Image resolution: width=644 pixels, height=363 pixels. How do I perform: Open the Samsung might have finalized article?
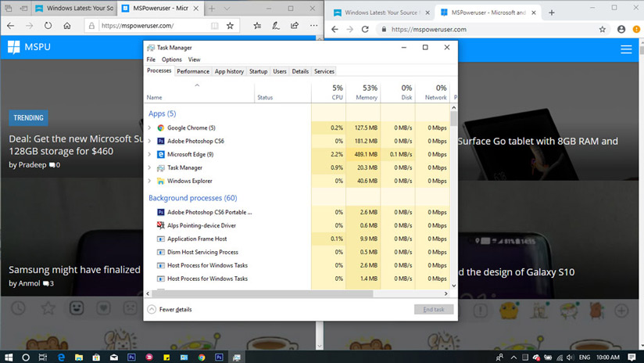75,270
